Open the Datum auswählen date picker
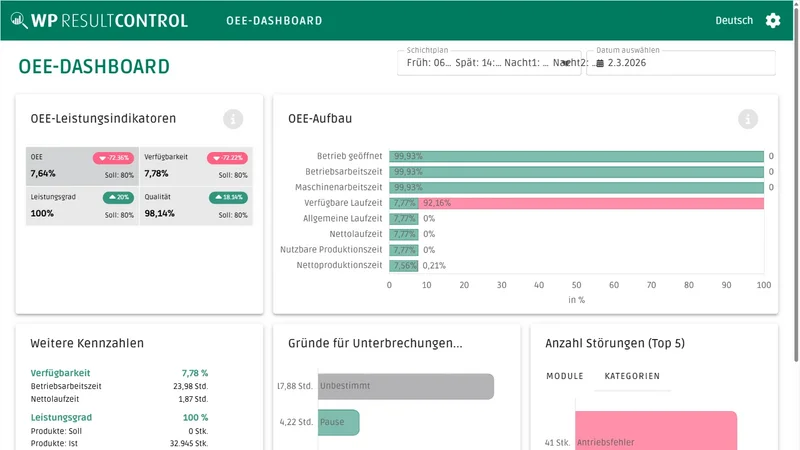 coord(681,63)
